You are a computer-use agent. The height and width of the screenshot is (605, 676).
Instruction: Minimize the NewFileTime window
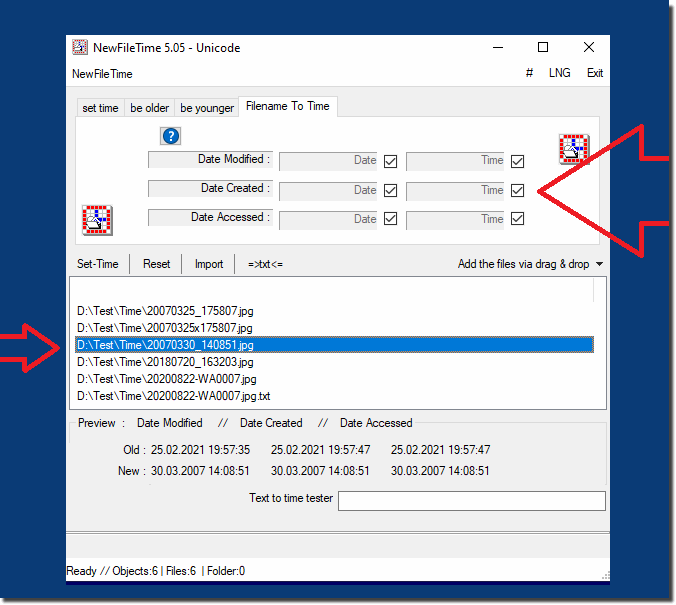pos(498,47)
